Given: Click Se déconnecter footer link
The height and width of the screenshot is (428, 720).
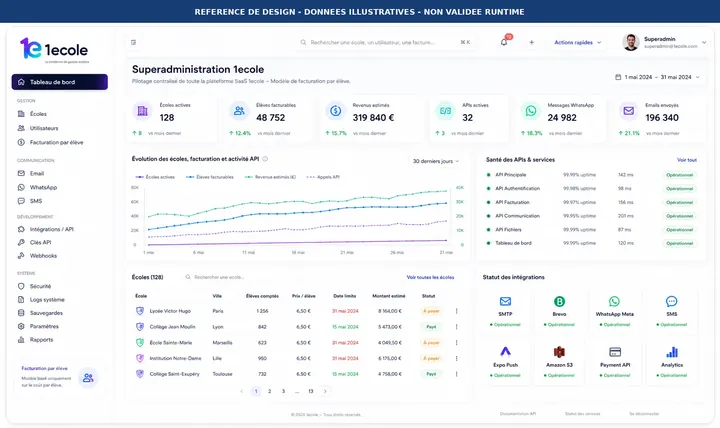Looking at the screenshot, I should tap(644, 414).
